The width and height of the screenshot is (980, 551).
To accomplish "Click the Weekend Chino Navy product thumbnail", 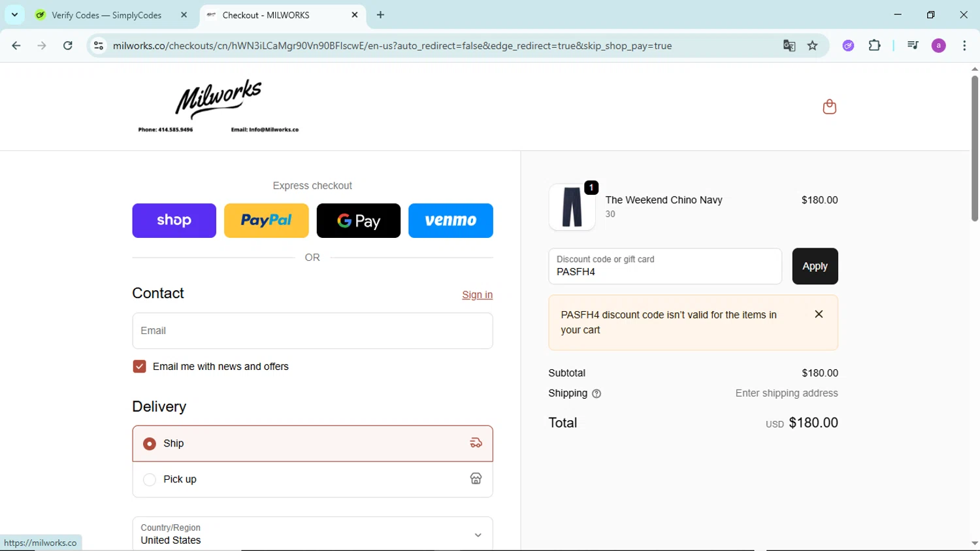I will [x=572, y=207].
